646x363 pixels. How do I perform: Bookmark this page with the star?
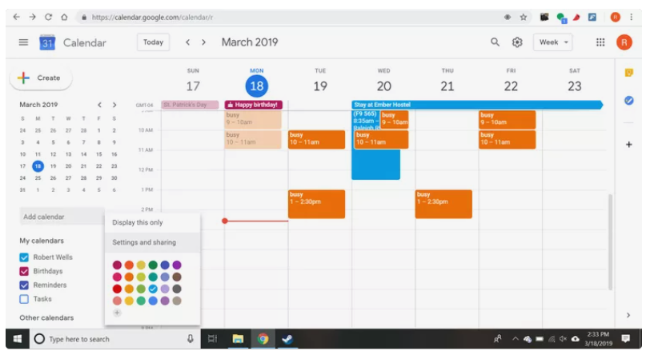click(x=523, y=17)
